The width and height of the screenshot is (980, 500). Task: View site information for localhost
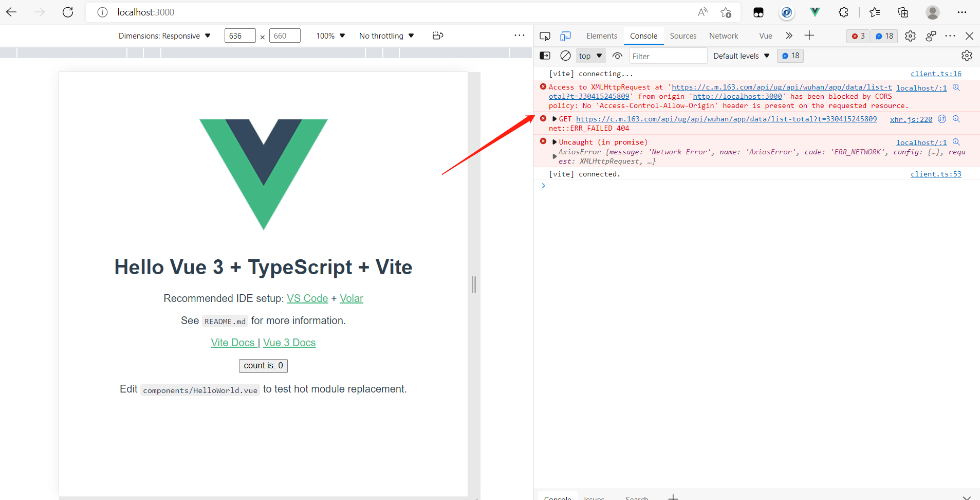coord(102,12)
